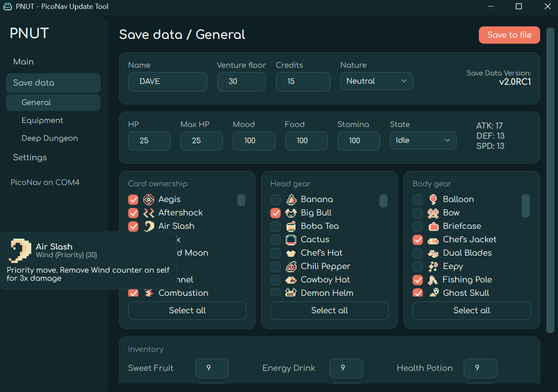This screenshot has width=558, height=392.
Task: Select all Body gear items
Action: click(x=472, y=310)
